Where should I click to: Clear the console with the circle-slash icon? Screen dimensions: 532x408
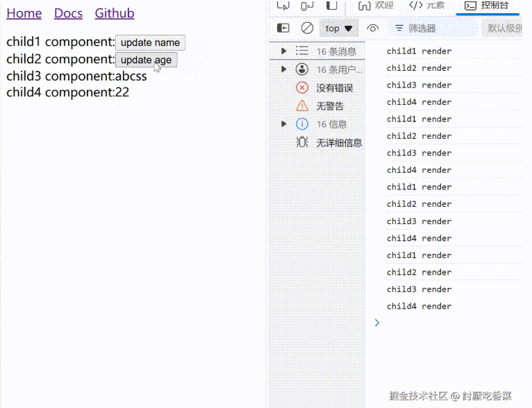tap(307, 28)
